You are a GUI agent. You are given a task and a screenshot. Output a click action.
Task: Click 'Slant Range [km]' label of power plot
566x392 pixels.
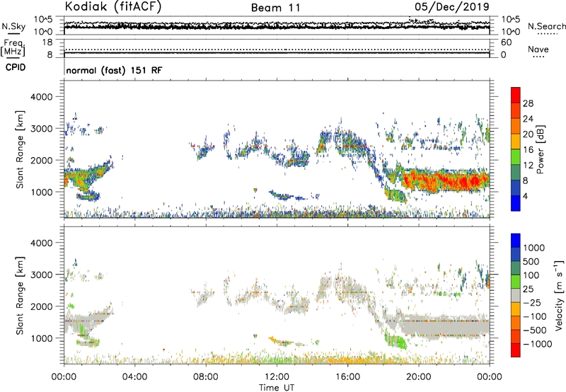pyautogui.click(x=20, y=149)
